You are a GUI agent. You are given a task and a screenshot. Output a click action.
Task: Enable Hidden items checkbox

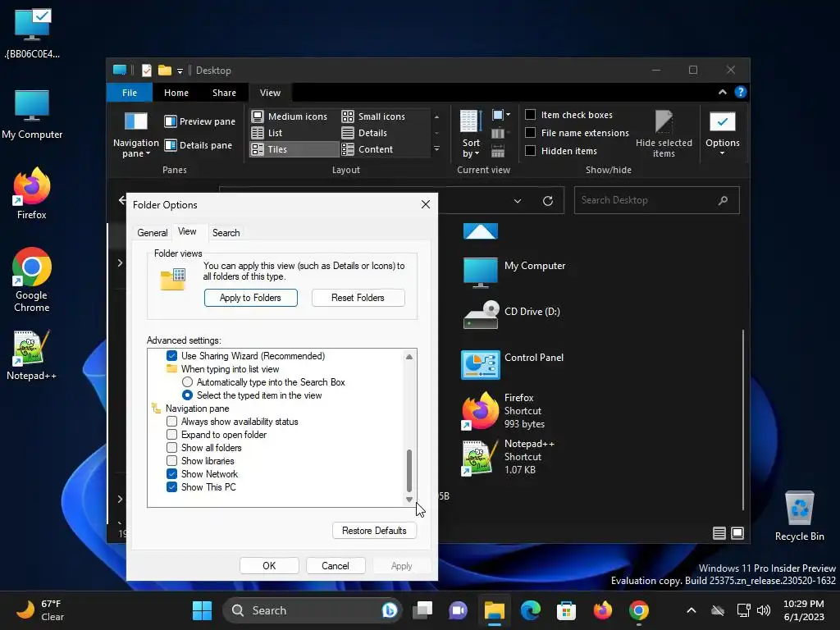coord(531,151)
